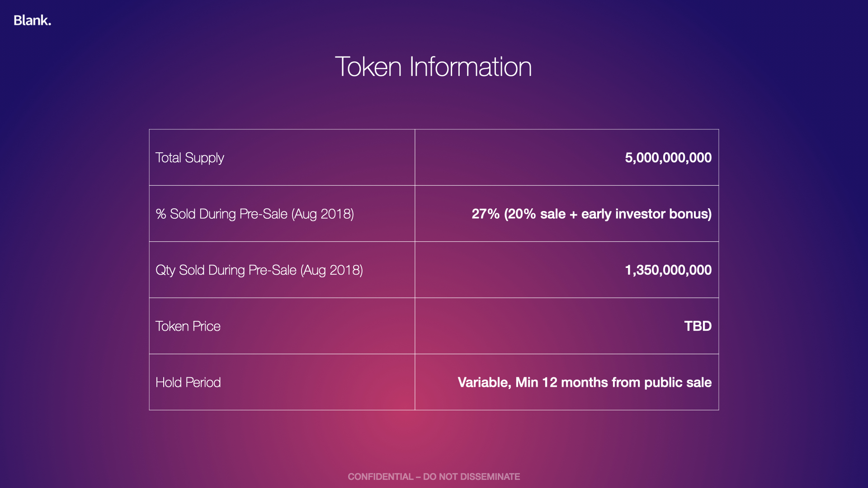868x488 pixels.
Task: Click the "27%" figure in the pre-sale value
Action: pyautogui.click(x=485, y=214)
